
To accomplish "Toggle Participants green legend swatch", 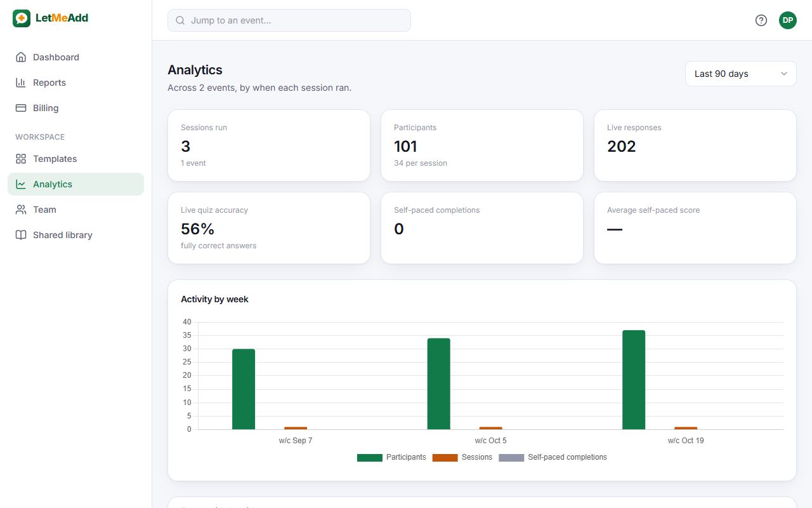I will pyautogui.click(x=370, y=457).
